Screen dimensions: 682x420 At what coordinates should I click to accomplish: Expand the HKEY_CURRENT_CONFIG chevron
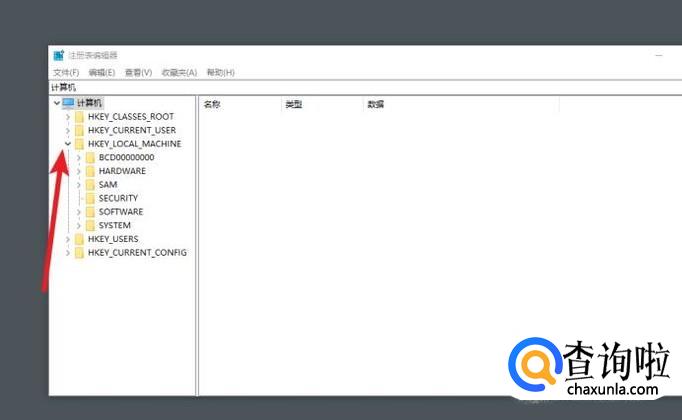(x=67, y=253)
